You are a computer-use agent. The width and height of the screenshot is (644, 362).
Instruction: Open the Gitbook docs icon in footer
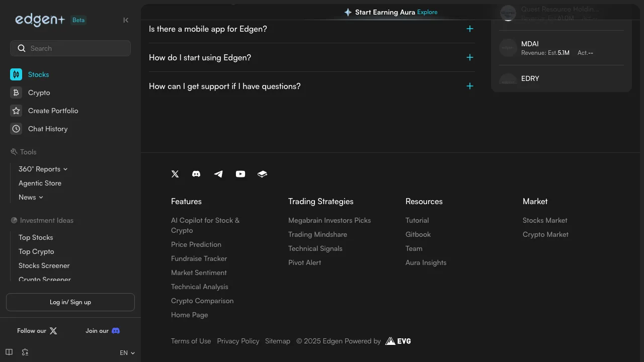pos(262,174)
